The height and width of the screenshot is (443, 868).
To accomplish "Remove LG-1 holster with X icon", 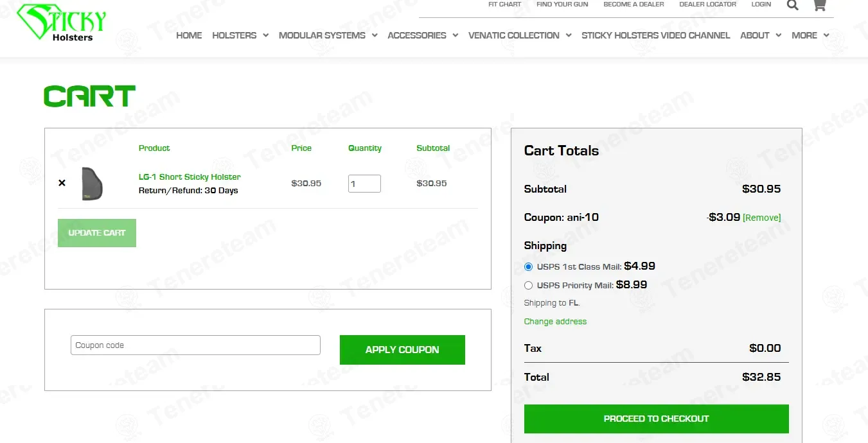I will click(x=62, y=183).
